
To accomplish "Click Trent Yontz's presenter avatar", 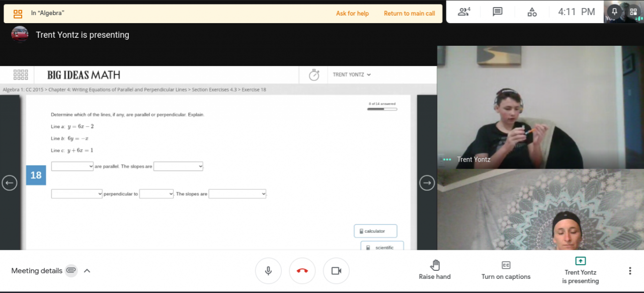I will coord(20,34).
